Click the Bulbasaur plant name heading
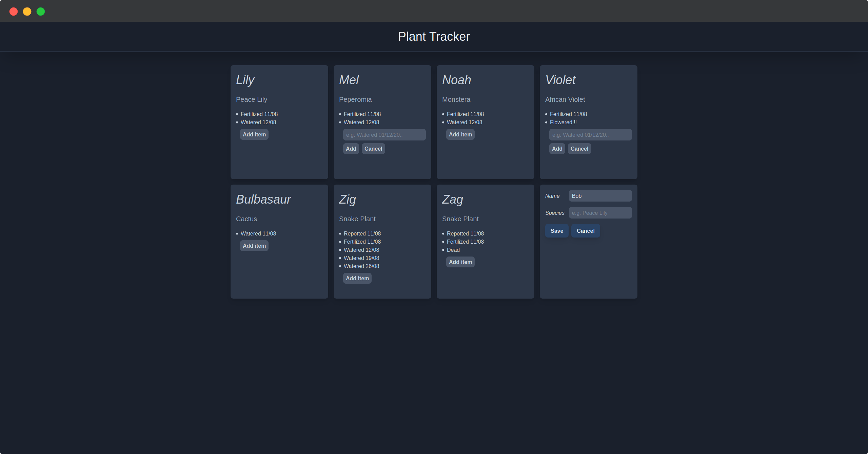868x454 pixels. click(x=263, y=199)
